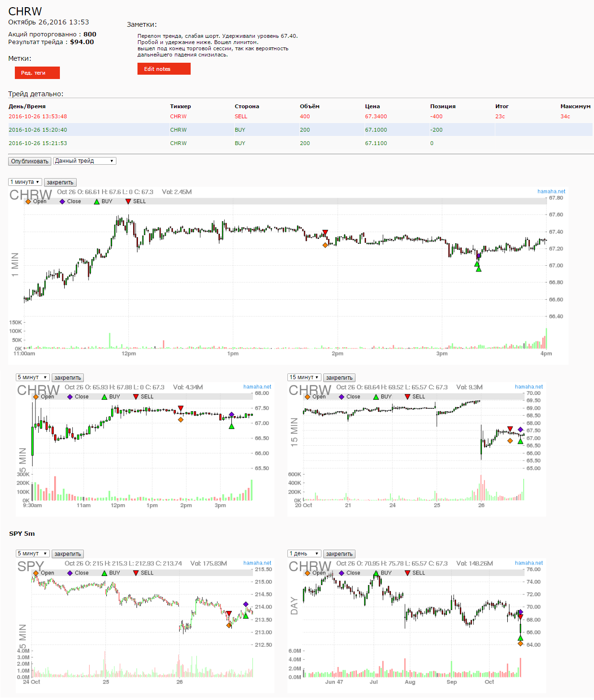Click Close legend icon on daily CHRW chart
The image size is (594, 700).
pos(342,573)
